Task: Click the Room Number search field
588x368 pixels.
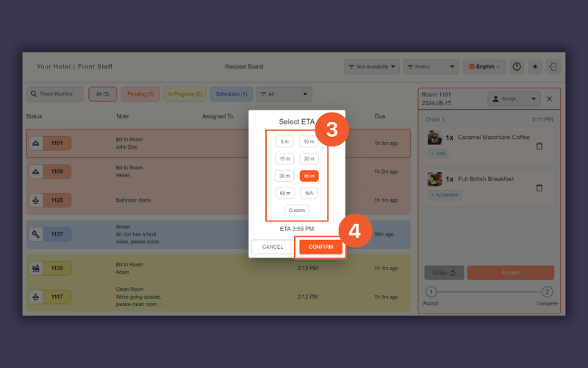Action: 55,94
